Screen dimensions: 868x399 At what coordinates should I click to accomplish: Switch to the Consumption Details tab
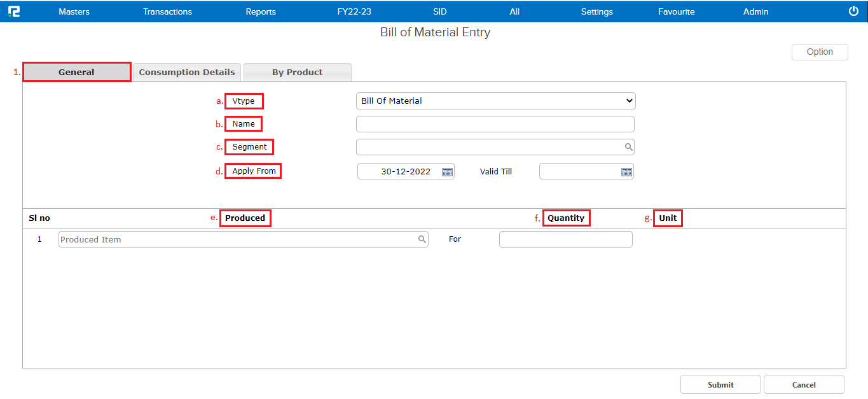pyautogui.click(x=187, y=72)
